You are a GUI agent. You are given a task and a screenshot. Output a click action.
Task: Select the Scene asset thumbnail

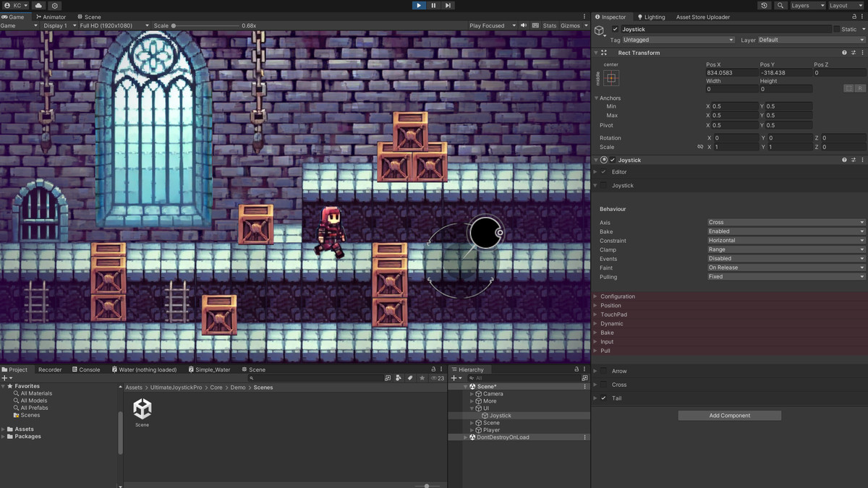[x=142, y=408]
